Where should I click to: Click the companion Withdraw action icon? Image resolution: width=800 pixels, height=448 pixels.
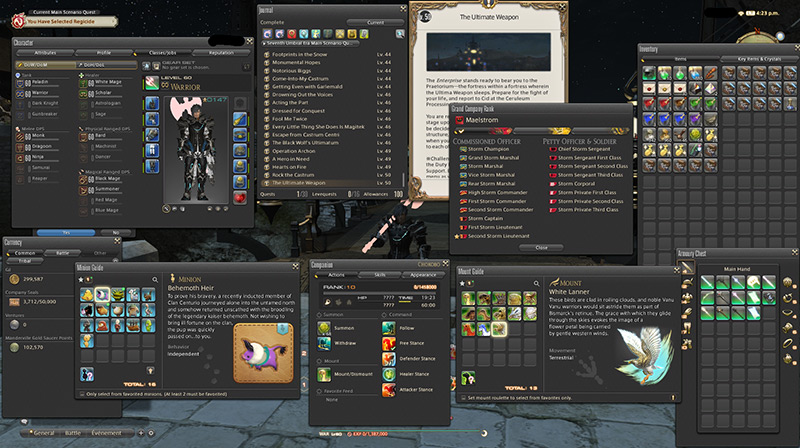tap(324, 344)
